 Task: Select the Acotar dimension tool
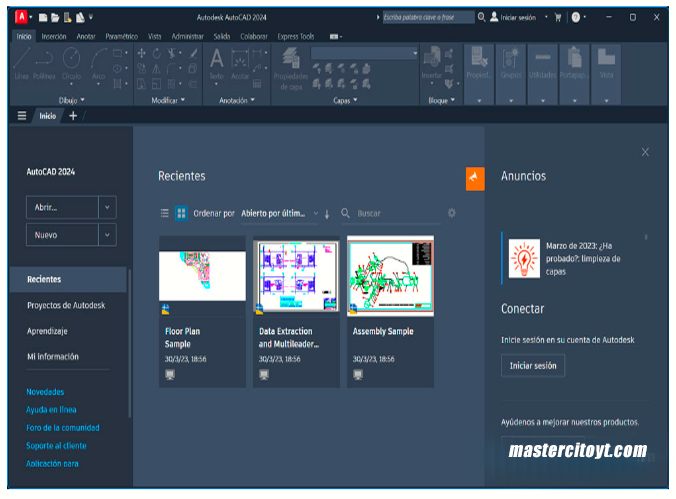240,64
